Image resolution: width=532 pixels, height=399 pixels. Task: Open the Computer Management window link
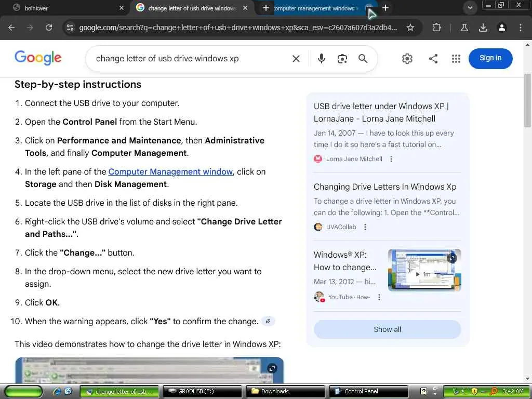[170, 171]
